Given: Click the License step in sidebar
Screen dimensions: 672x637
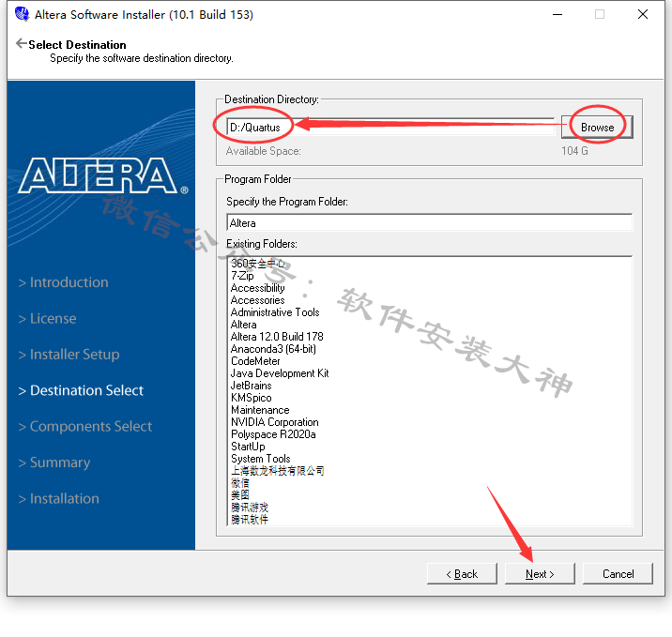Looking at the screenshot, I should pos(47,318).
